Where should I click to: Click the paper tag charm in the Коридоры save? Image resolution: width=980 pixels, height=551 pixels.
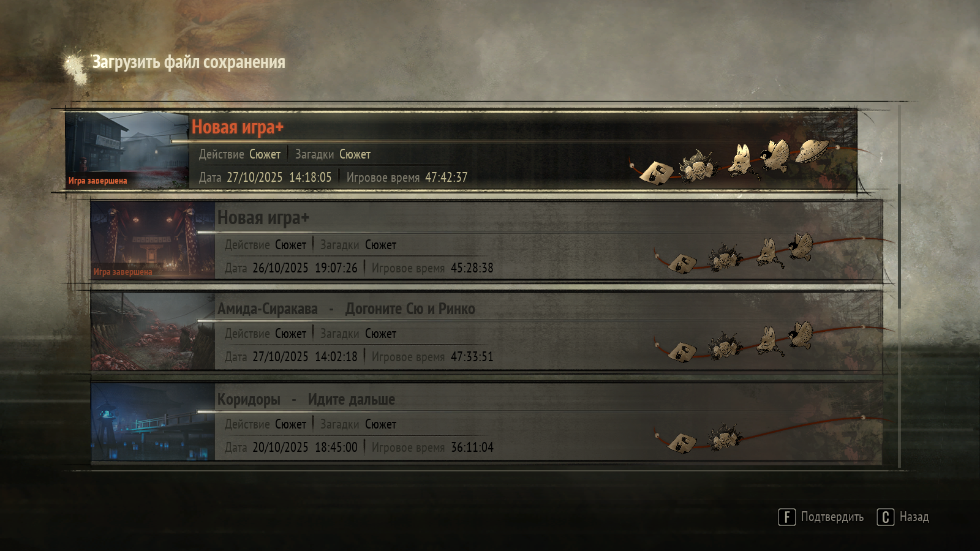(x=682, y=442)
